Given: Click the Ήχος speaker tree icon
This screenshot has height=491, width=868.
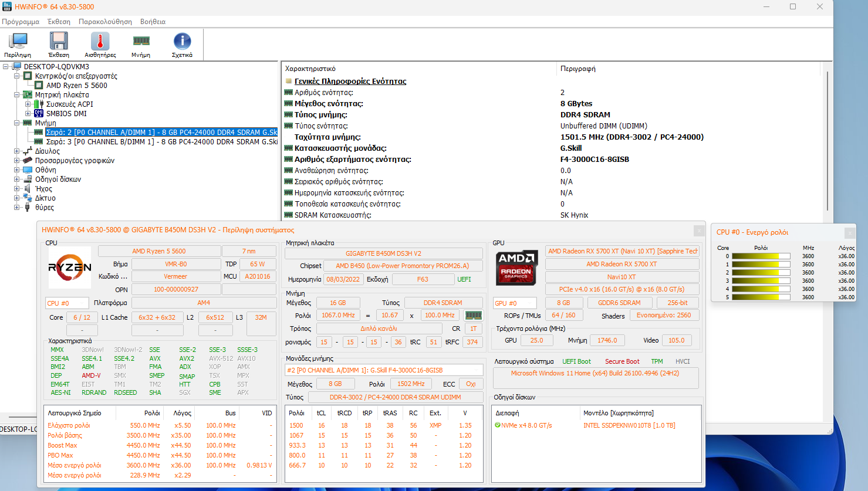Looking at the screenshot, I should (28, 189).
